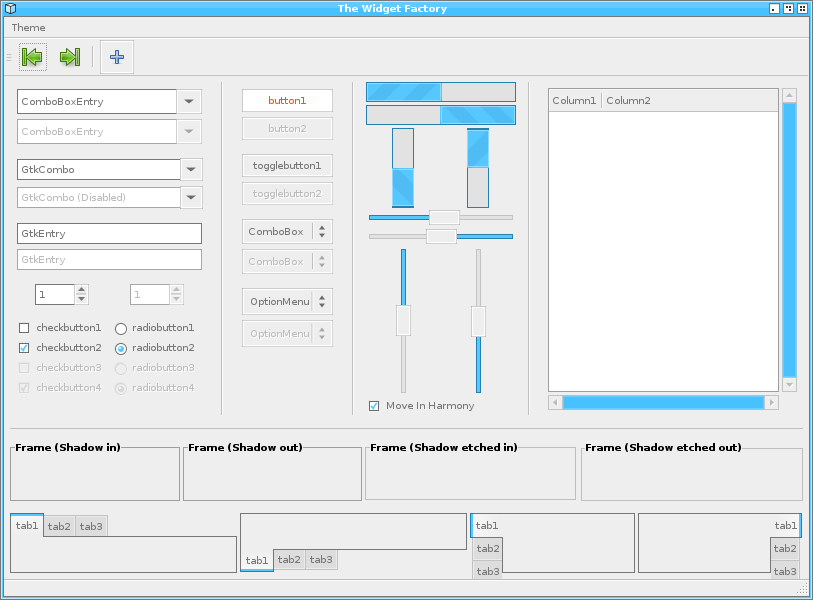Viewport: 813px width, 600px height.
Task: Open the Theme menu
Action: tap(29, 27)
